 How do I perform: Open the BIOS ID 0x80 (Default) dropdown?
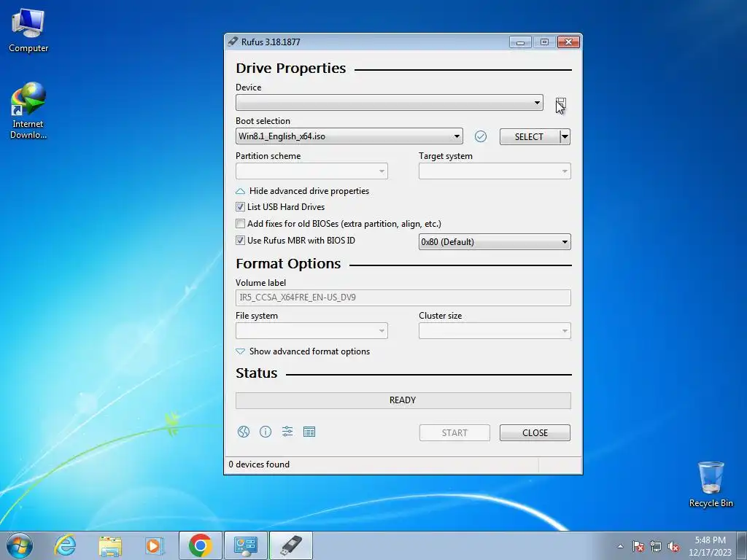coord(495,242)
